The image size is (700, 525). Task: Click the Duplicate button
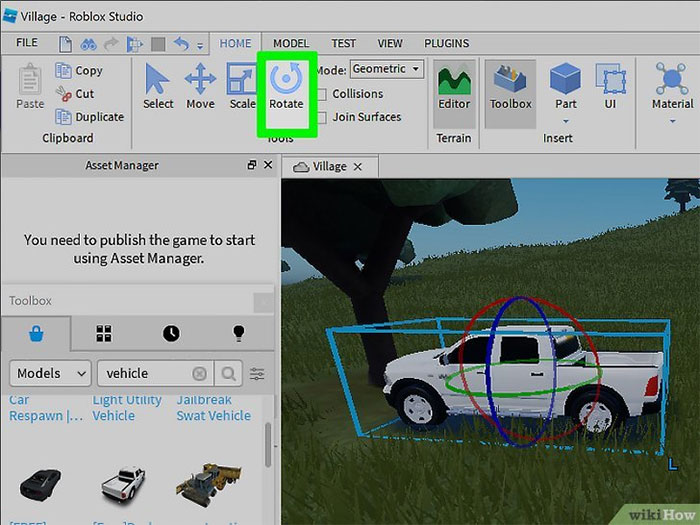tap(88, 117)
